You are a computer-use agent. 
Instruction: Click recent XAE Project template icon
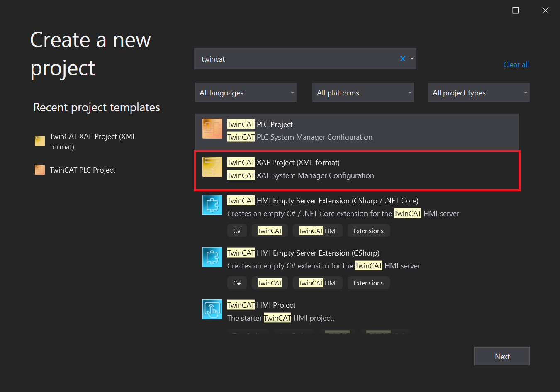[x=40, y=141]
